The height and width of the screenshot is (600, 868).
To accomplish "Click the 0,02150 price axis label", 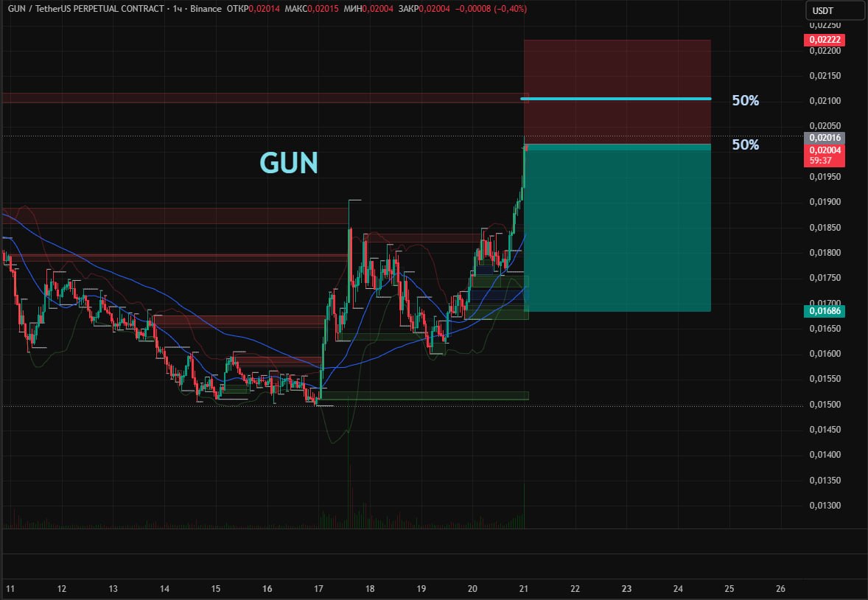I will tap(825, 76).
